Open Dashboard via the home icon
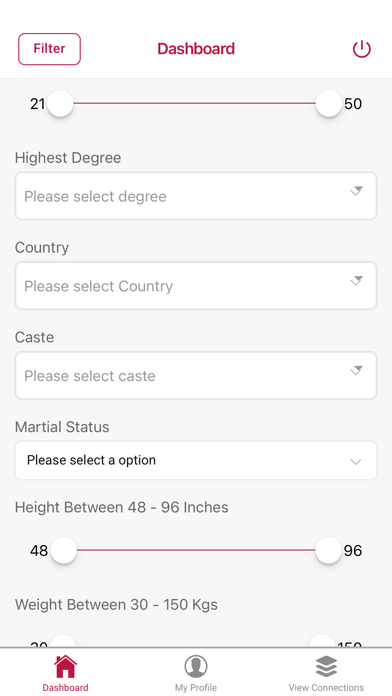The image size is (392, 696). pos(65,666)
